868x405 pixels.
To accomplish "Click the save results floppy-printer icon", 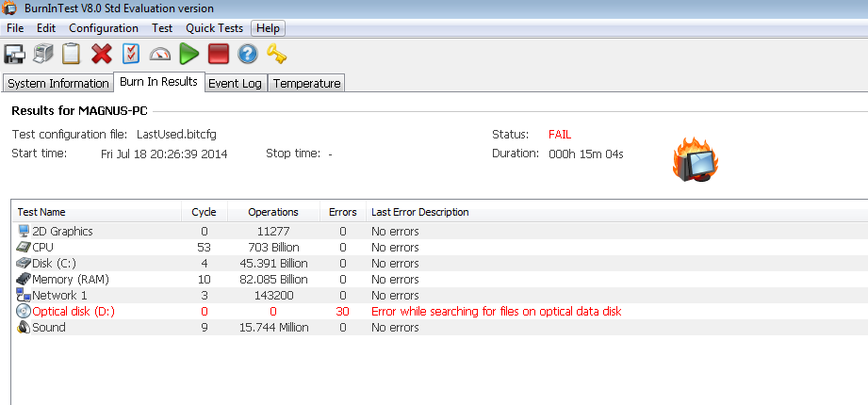I will point(15,54).
